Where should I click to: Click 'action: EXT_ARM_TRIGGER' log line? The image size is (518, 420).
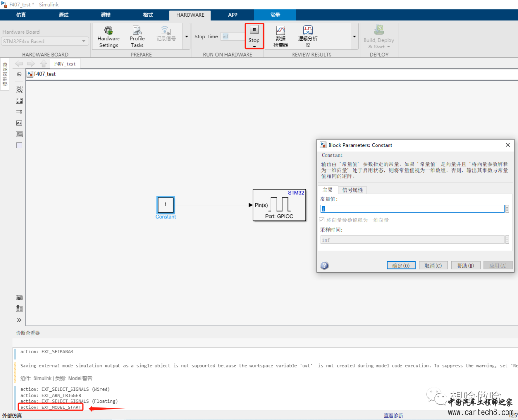tap(50, 395)
